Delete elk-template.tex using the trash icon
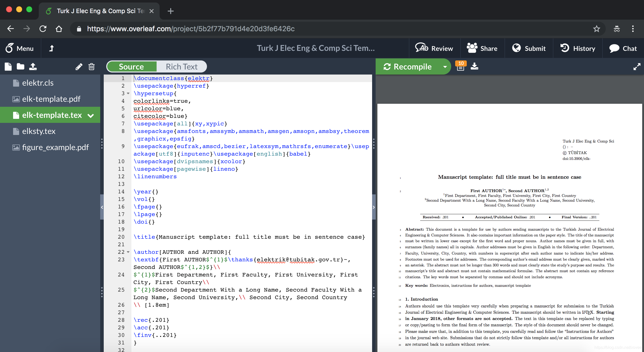The width and height of the screenshot is (644, 352). pos(91,66)
